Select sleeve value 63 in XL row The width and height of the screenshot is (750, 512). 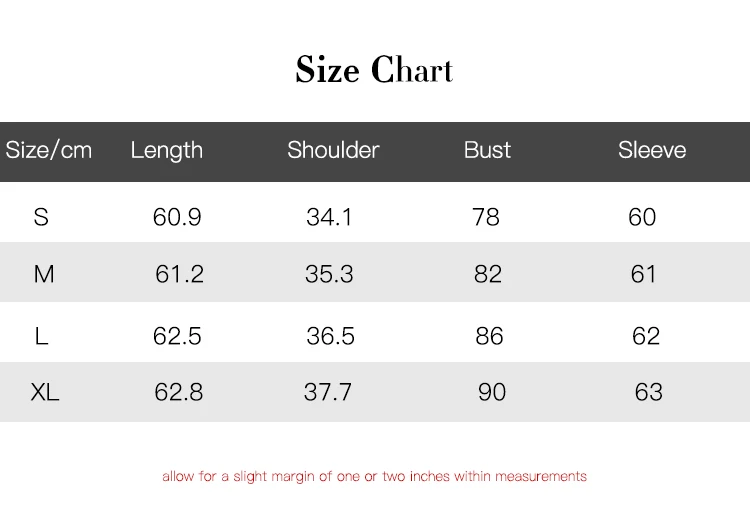click(648, 393)
